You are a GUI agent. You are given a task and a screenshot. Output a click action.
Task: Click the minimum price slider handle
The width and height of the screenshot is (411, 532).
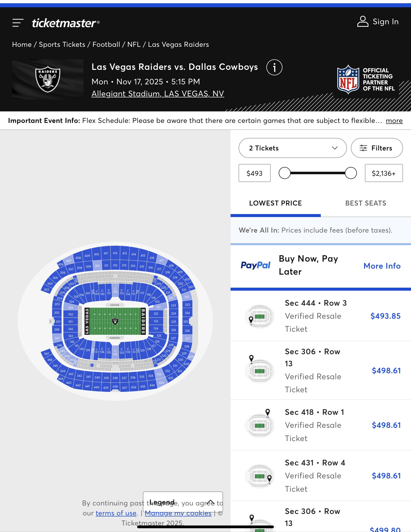point(285,173)
